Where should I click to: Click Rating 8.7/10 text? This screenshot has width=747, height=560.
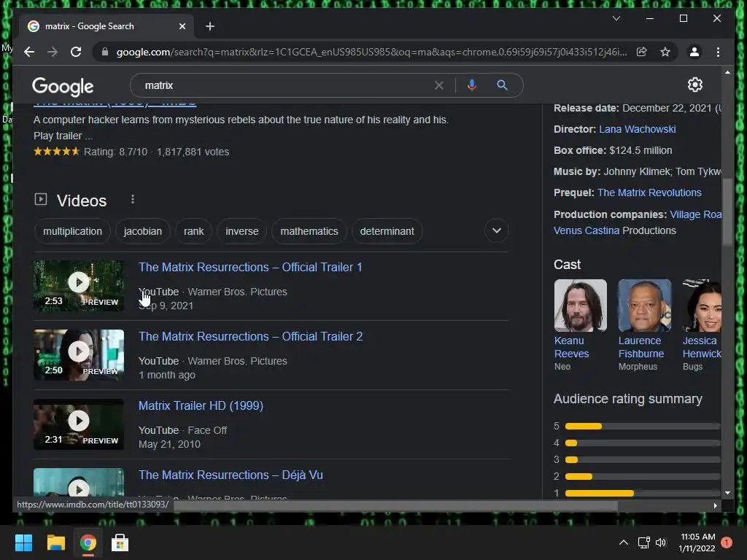tap(116, 152)
